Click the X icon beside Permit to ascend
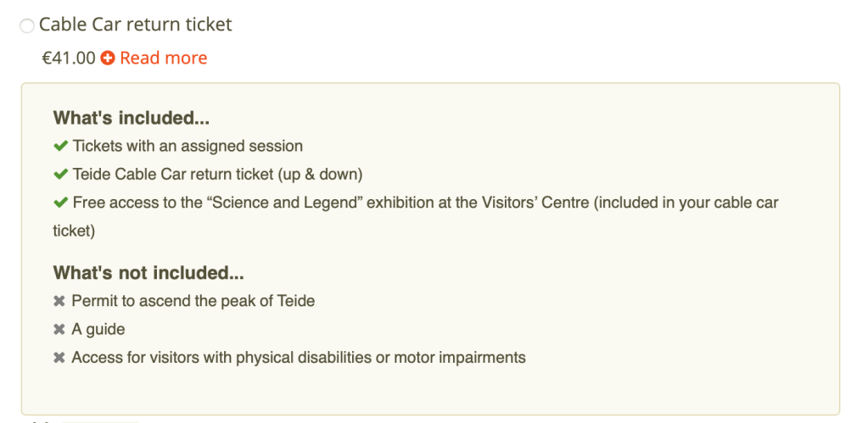 click(x=59, y=301)
